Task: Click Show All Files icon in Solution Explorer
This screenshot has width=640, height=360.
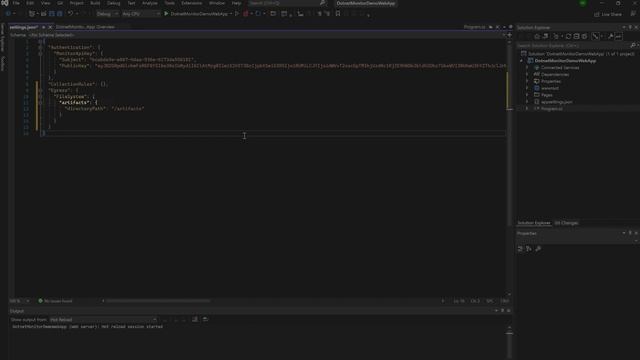Action: tap(584, 36)
